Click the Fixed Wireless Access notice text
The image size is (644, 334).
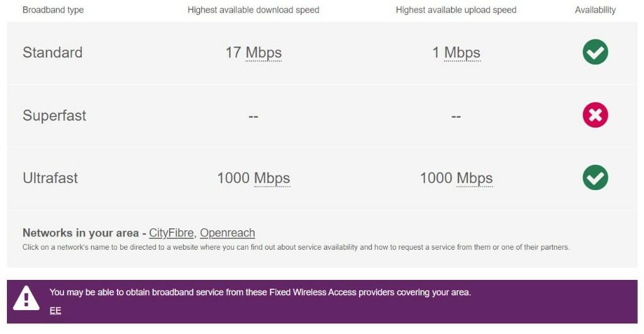pyautogui.click(x=260, y=292)
